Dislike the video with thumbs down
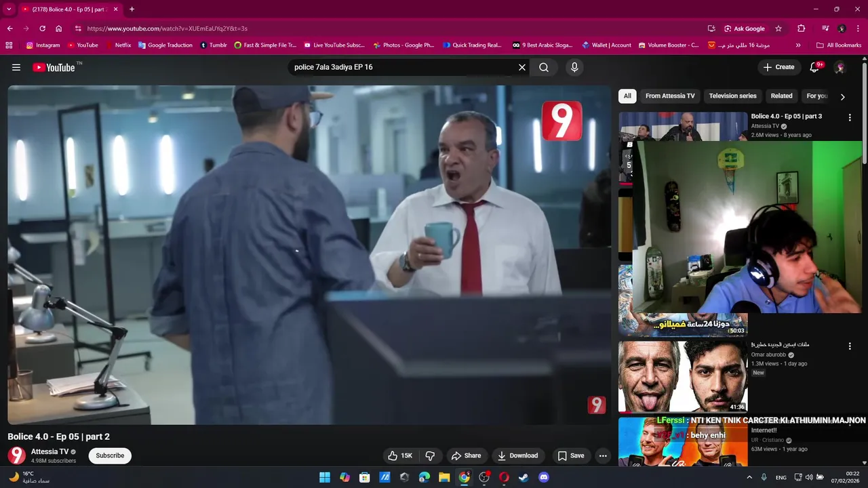 pos(430,455)
